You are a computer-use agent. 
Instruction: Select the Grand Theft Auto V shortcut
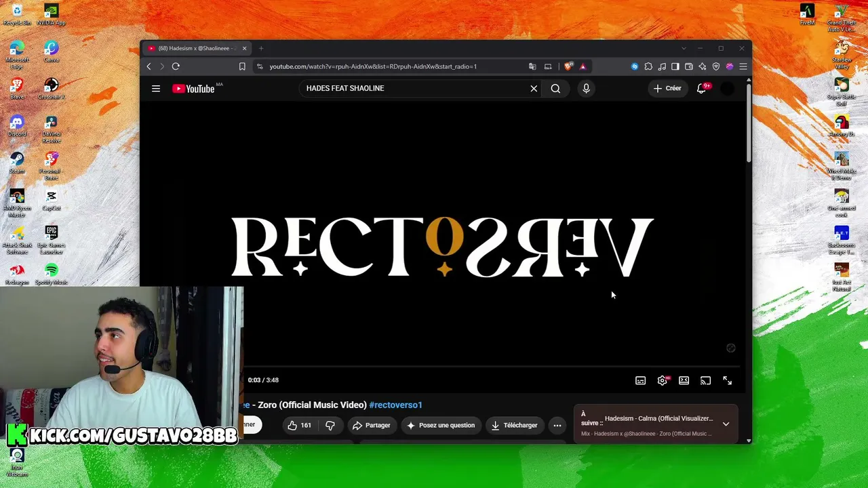click(842, 18)
